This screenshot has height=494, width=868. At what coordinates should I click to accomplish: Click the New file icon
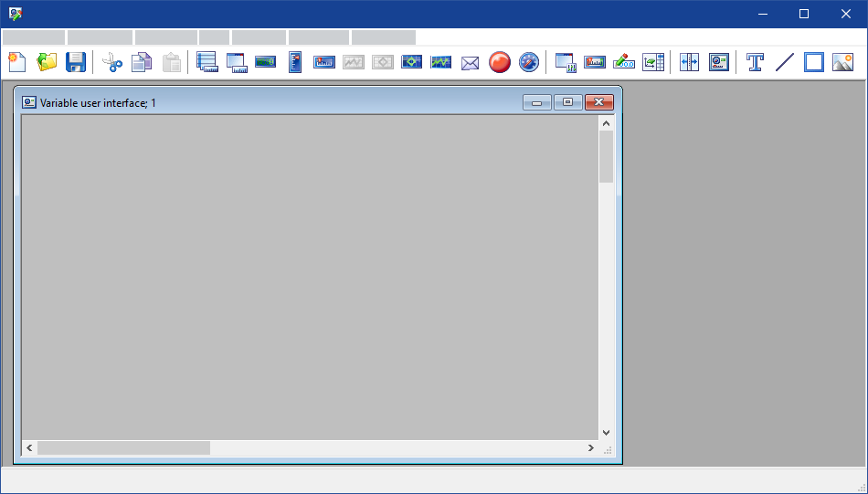click(16, 62)
